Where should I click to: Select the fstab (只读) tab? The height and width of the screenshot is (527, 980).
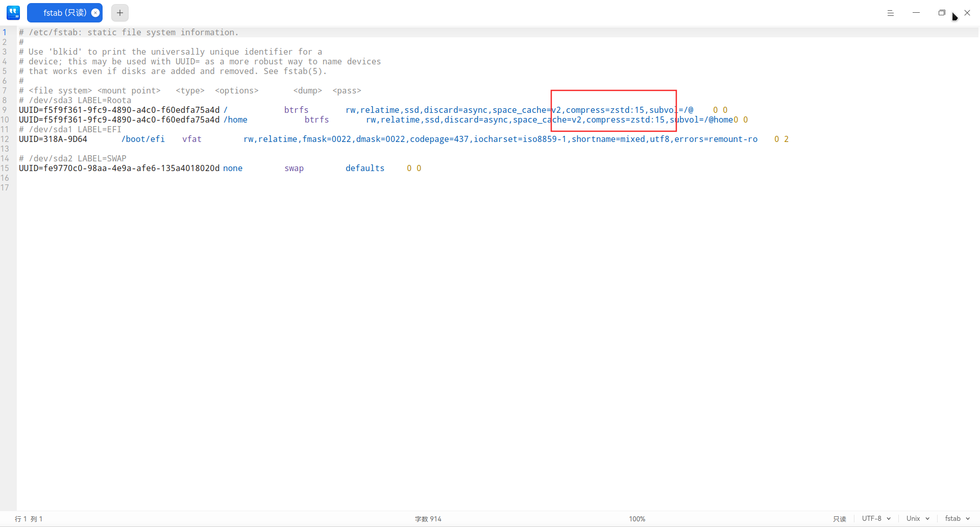tap(65, 13)
